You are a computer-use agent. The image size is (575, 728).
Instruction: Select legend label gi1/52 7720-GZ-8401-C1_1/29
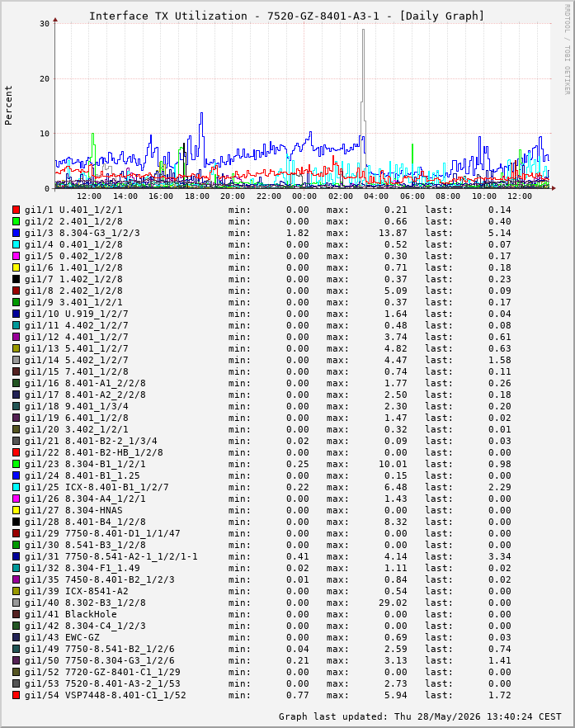tap(102, 672)
